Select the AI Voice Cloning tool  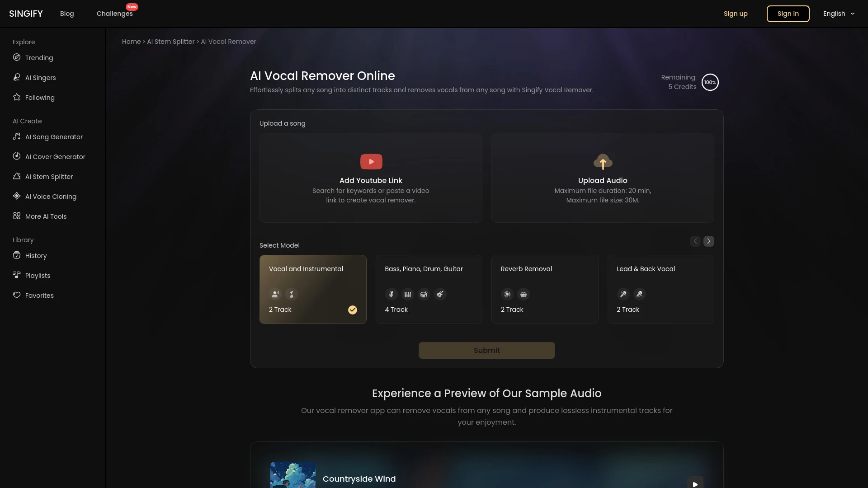(x=51, y=197)
